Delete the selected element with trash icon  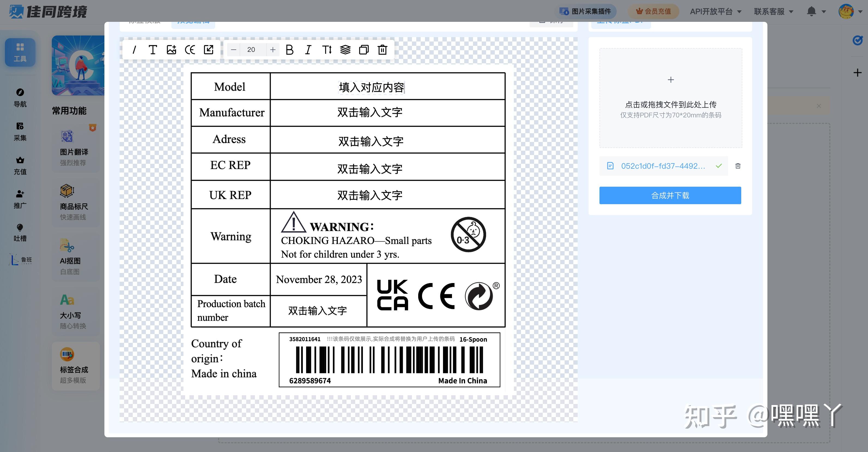(x=382, y=50)
